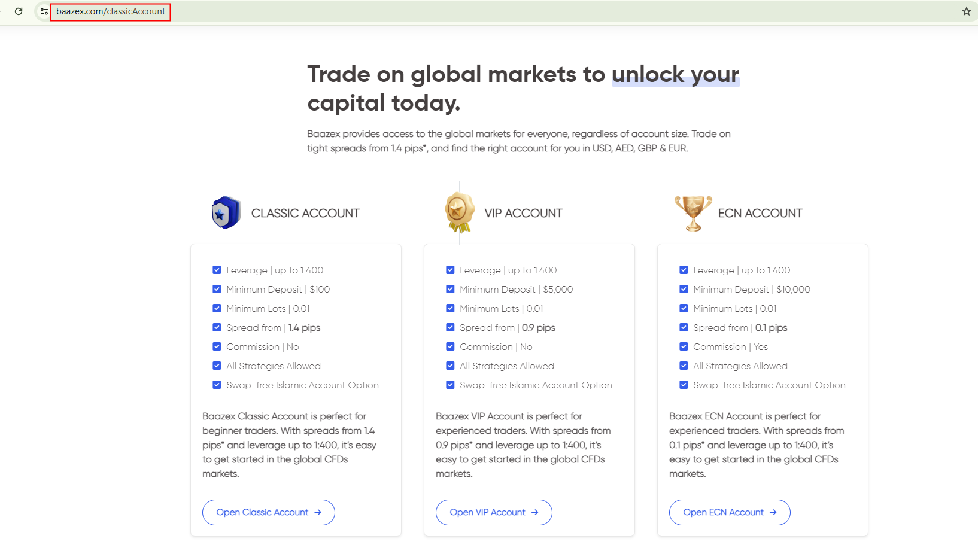The image size is (978, 560).
Task: Bookmark this page with the star icon
Action: [x=966, y=11]
